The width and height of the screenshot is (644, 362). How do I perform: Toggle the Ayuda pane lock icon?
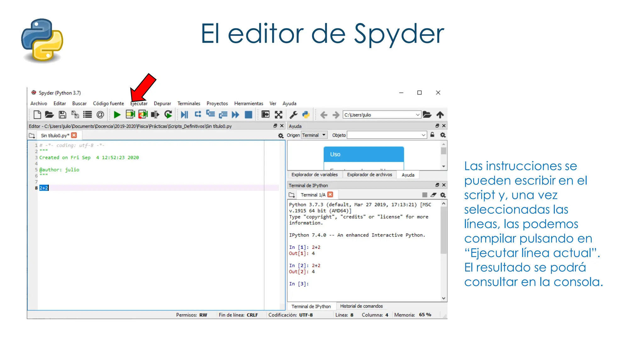(x=432, y=135)
